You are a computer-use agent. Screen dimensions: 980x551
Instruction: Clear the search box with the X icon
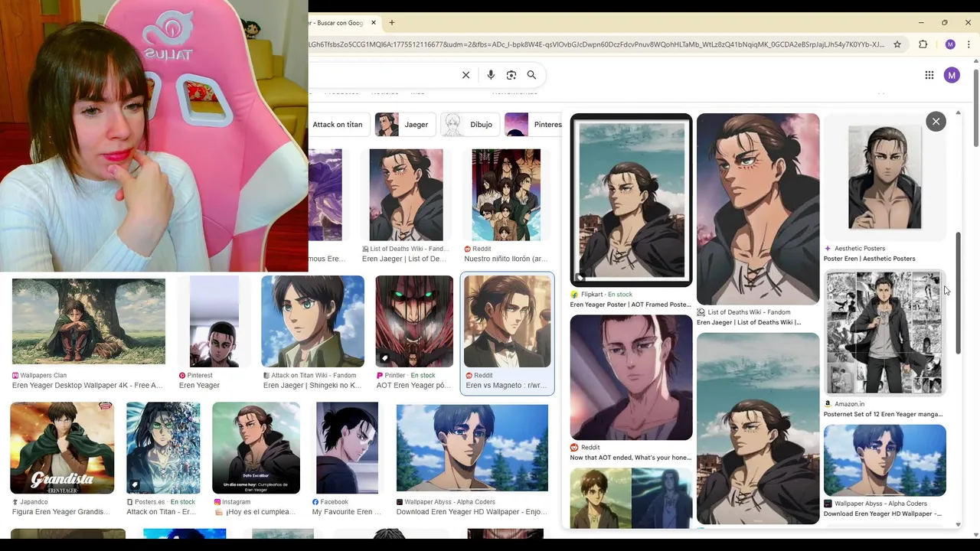pos(465,75)
